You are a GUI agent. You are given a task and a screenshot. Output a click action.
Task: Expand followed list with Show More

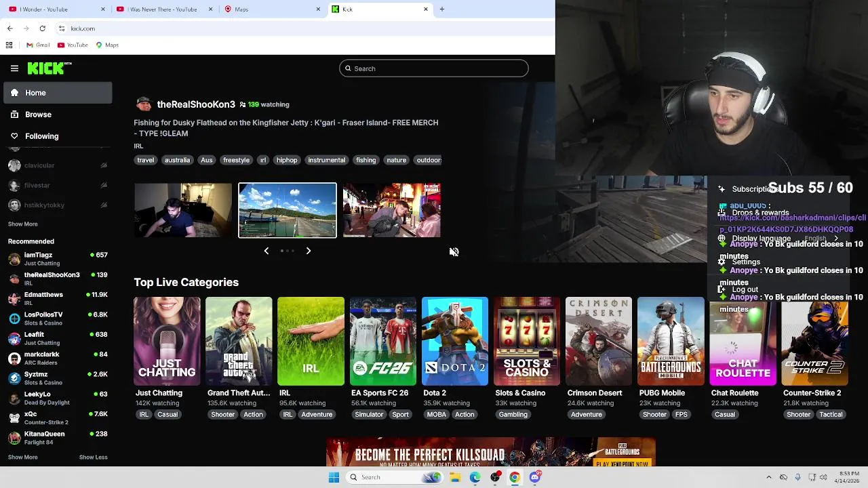[x=22, y=224]
